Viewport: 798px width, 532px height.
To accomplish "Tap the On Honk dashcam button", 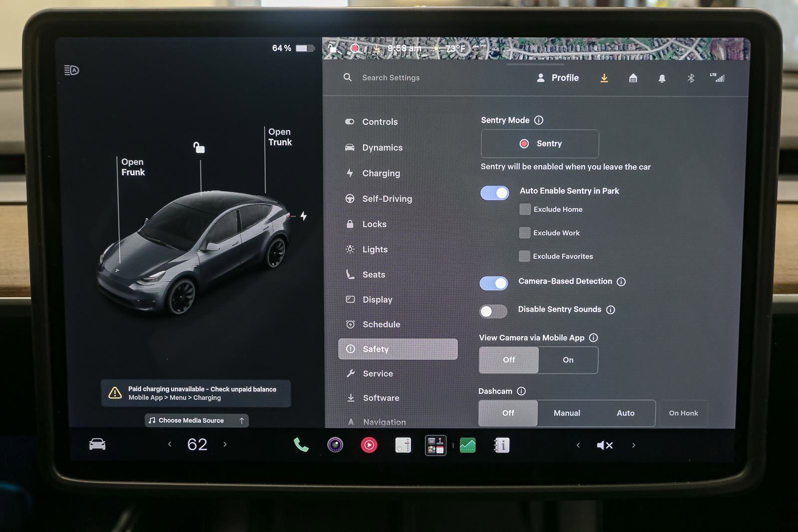I will [x=683, y=413].
